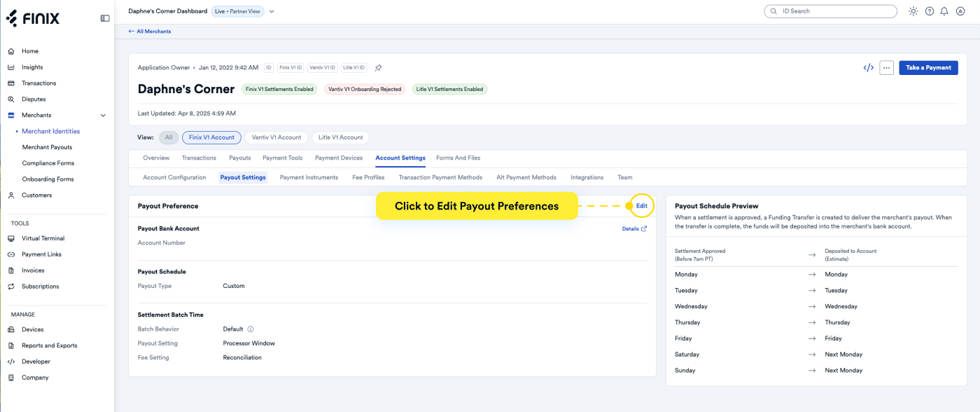The height and width of the screenshot is (412, 980).
Task: Switch to the Payment Devices tab
Action: [x=339, y=158]
